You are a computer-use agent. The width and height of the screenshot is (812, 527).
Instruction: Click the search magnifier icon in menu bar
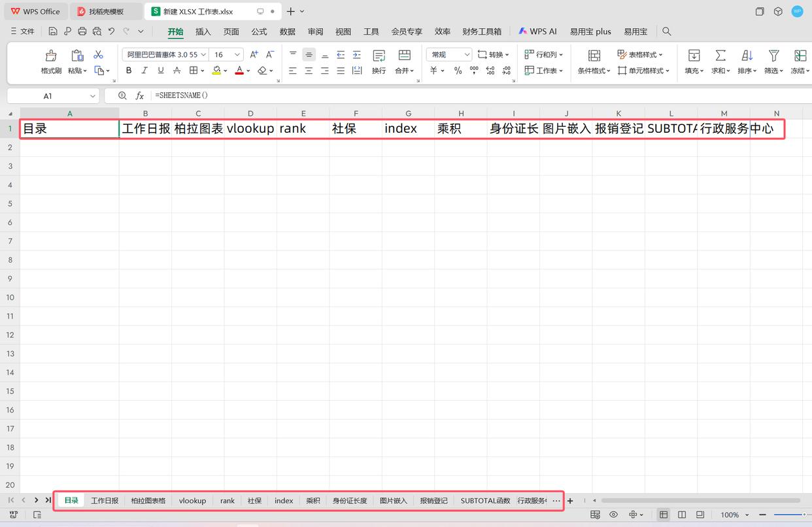click(666, 31)
